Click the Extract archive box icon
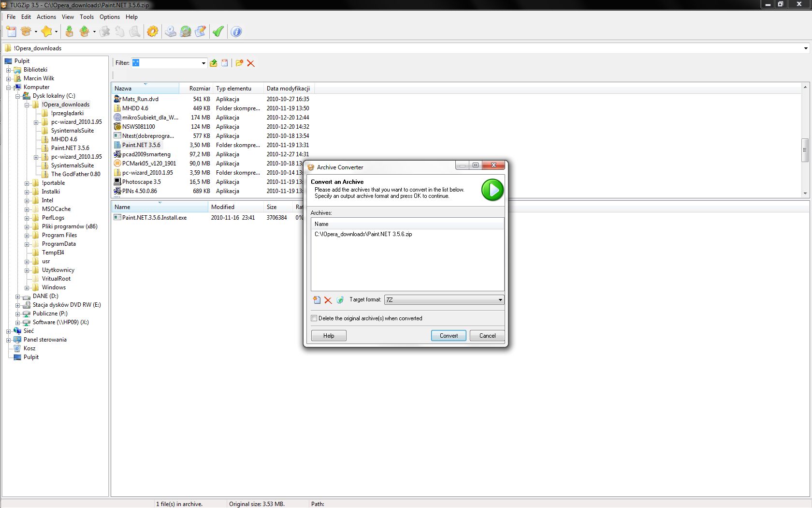Viewport: 812px width, 508px height. pyautogui.click(x=85, y=32)
